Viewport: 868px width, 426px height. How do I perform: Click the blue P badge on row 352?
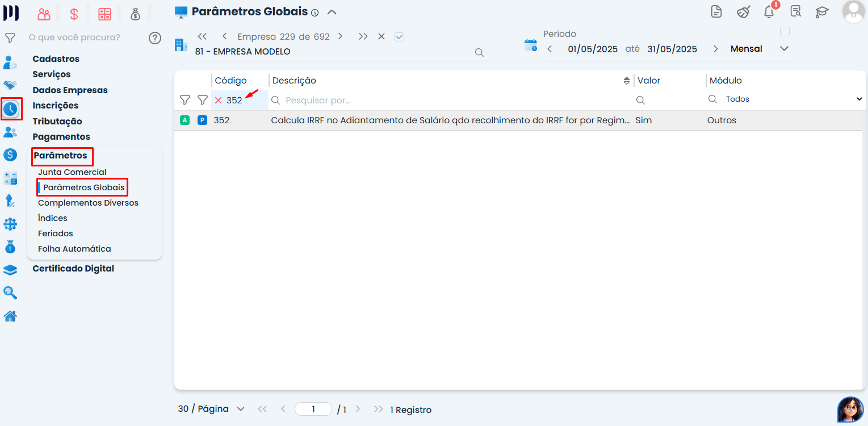202,120
